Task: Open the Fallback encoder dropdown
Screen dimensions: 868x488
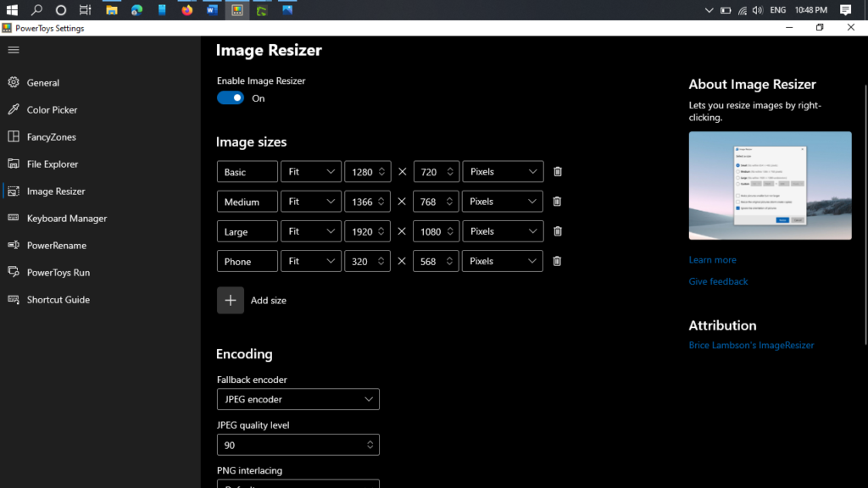Action: tap(298, 399)
